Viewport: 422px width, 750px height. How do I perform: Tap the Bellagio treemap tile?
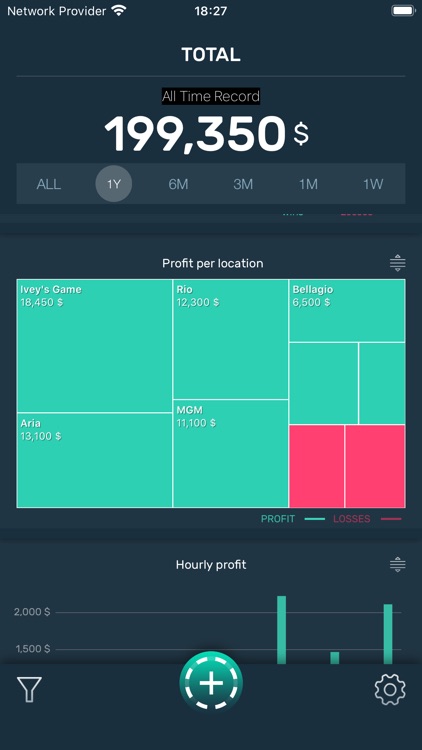[x=347, y=311]
